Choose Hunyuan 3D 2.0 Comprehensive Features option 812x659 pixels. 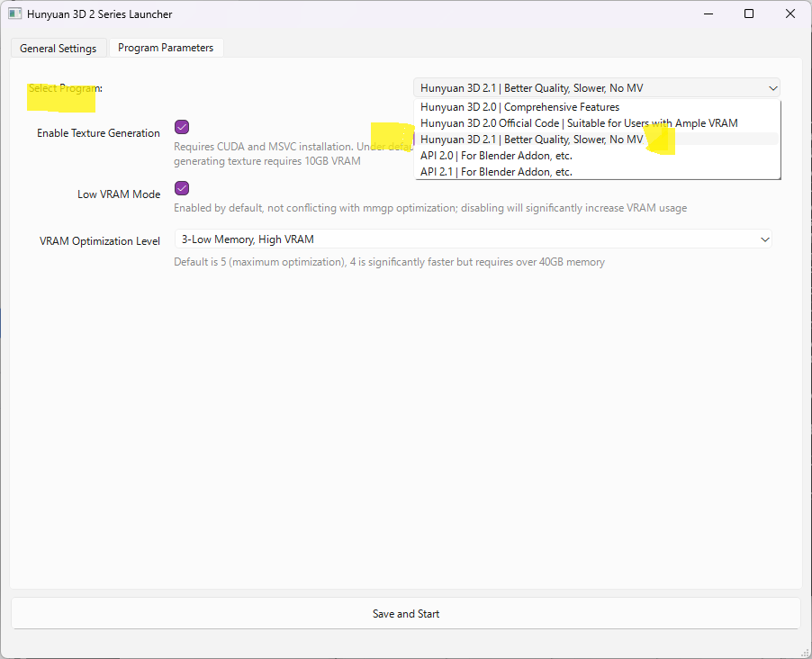[519, 107]
